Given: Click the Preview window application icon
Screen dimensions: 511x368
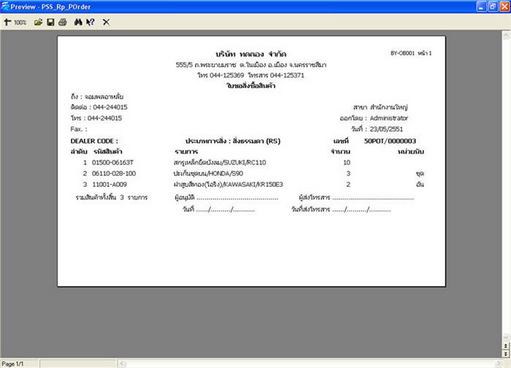Looking at the screenshot, I should coord(5,6).
